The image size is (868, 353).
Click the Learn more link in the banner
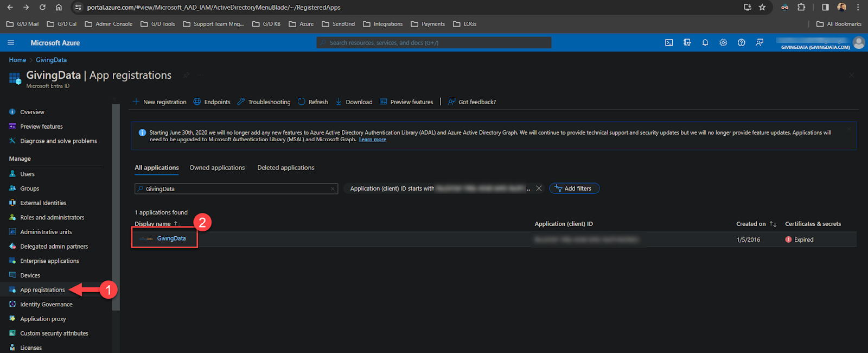[x=373, y=140]
